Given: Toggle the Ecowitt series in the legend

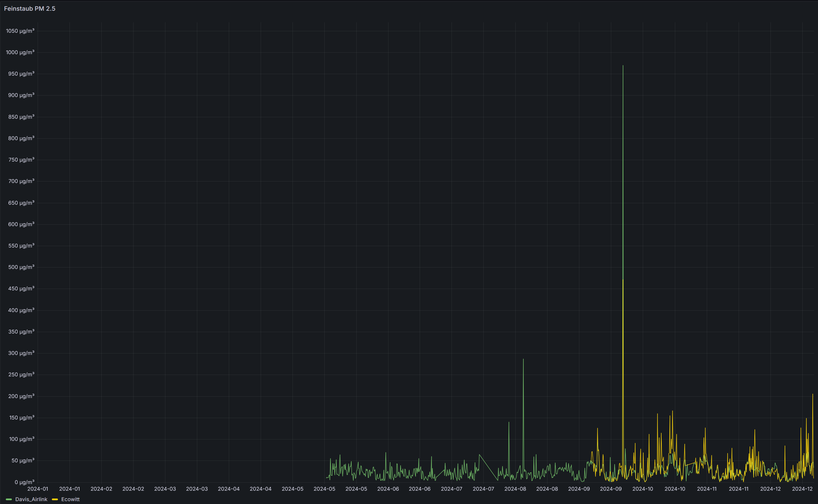Looking at the screenshot, I should click(x=70, y=499).
